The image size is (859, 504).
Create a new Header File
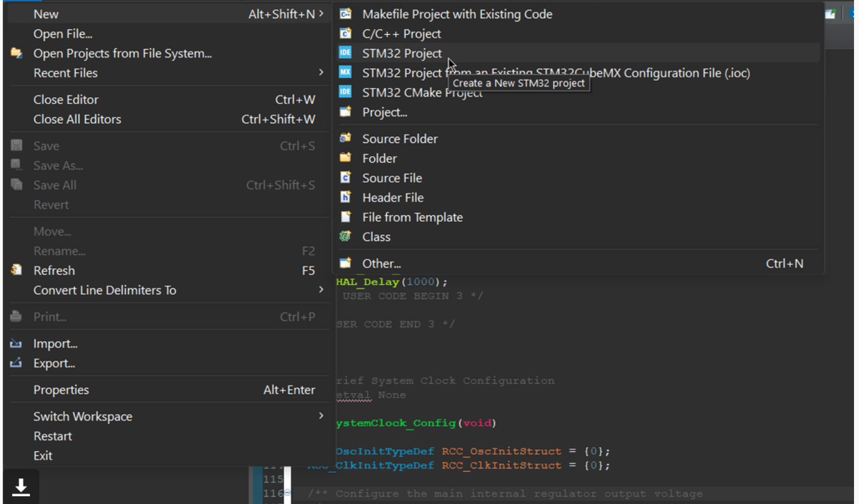(x=578, y=198)
